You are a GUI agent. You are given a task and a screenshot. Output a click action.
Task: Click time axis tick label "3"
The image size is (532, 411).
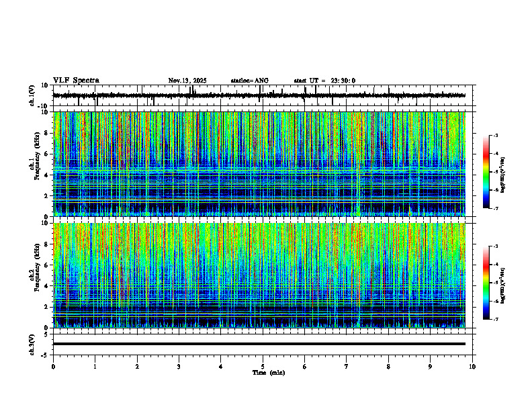tap(179, 367)
